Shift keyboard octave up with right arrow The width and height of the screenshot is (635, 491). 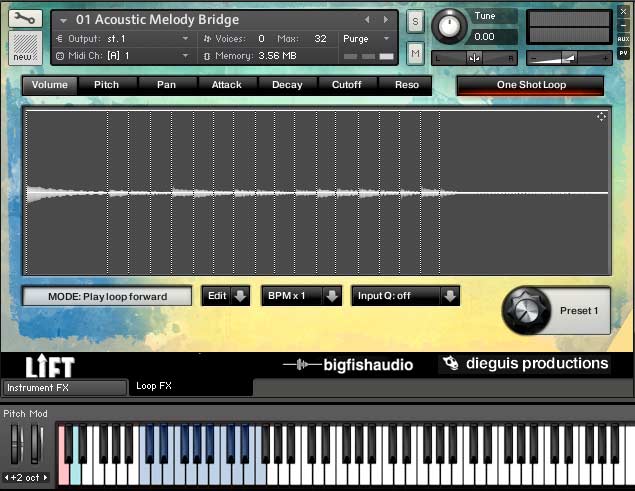pyautogui.click(x=45, y=478)
